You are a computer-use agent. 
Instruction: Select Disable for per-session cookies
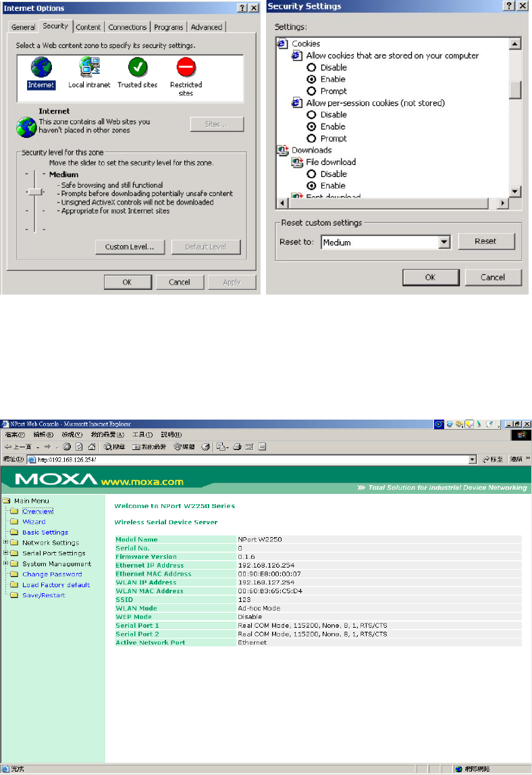pos(311,115)
